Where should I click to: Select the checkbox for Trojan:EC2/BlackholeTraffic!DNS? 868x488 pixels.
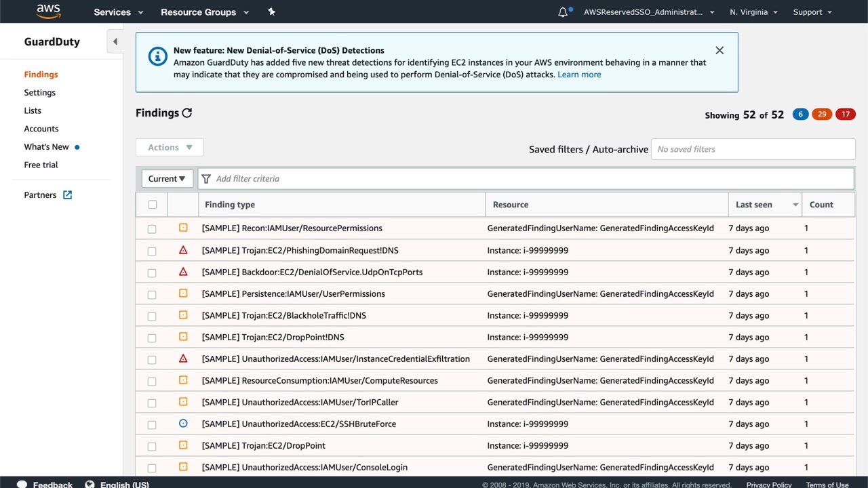152,316
